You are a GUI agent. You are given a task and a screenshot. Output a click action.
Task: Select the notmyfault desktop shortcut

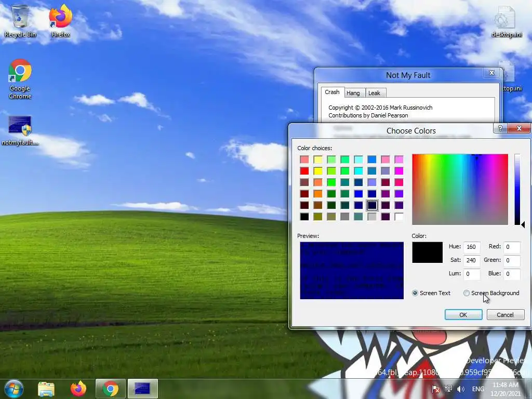(20, 130)
